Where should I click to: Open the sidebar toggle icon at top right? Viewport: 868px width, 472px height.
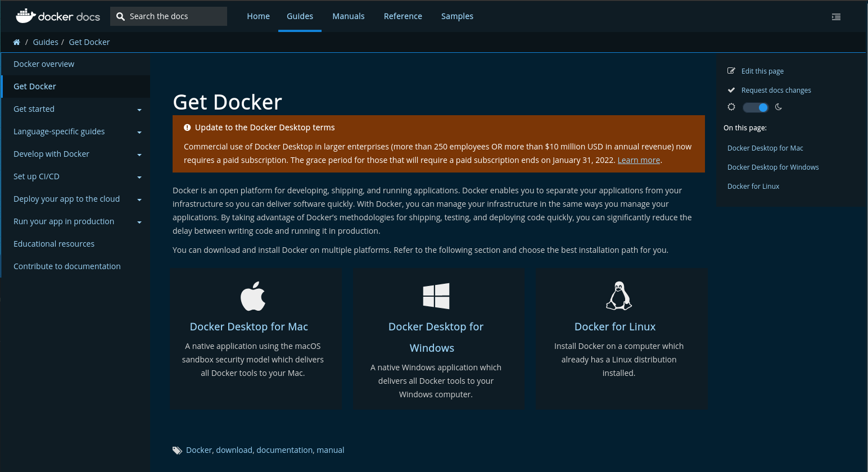836,17
